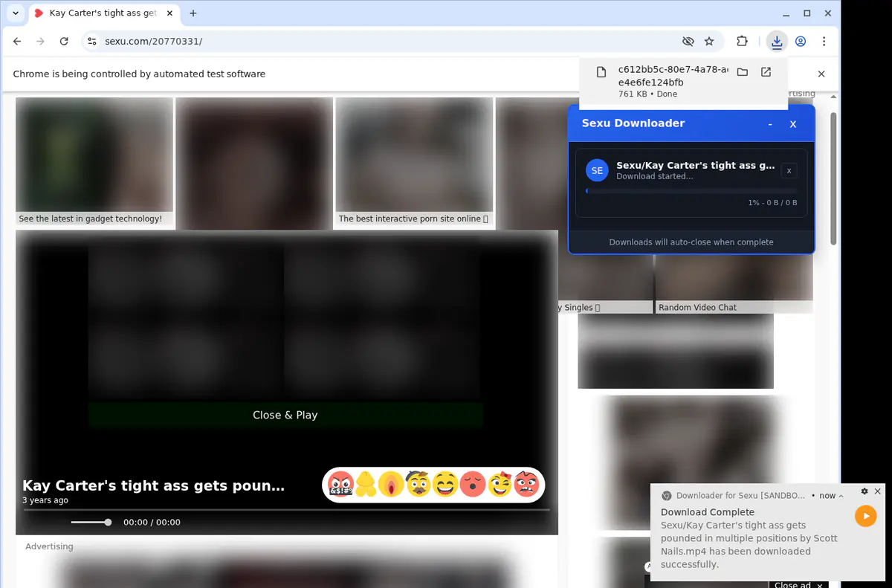Open the Chrome profile icon
This screenshot has height=588, width=892.
tap(801, 42)
